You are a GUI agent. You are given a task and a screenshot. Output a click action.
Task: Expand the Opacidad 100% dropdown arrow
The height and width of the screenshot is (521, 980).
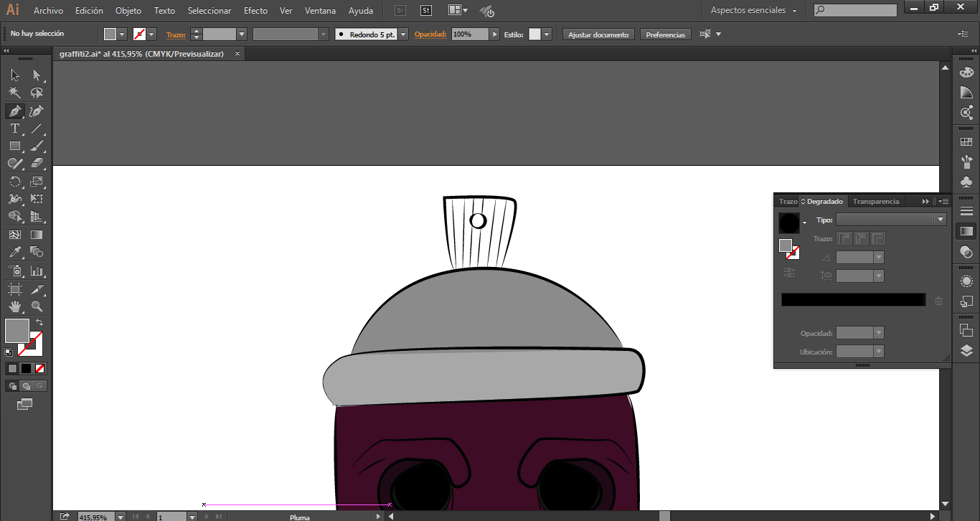[x=494, y=34]
